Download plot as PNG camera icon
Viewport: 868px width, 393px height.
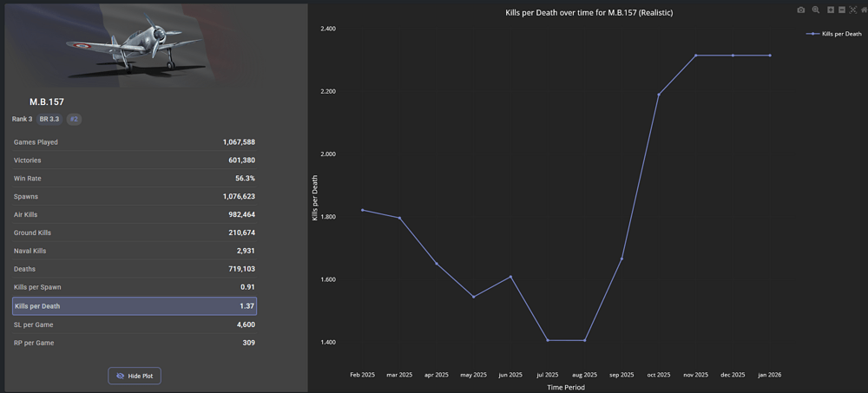coord(801,10)
